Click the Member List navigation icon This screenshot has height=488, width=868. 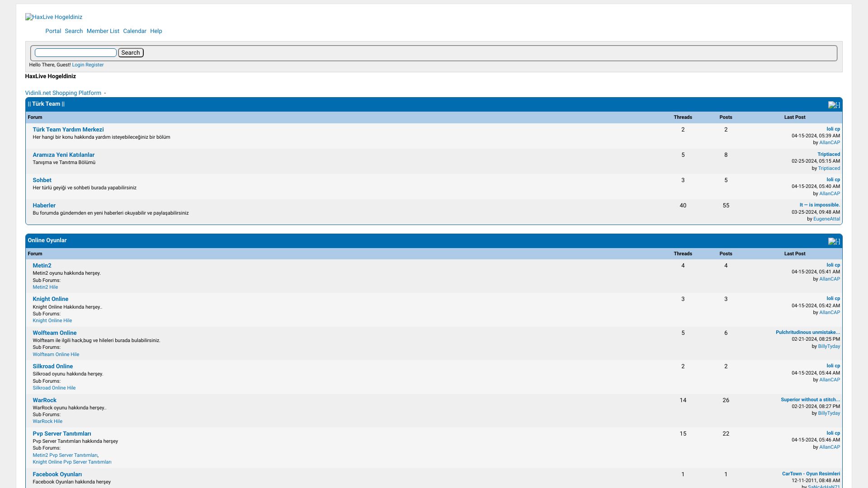pyautogui.click(x=103, y=31)
